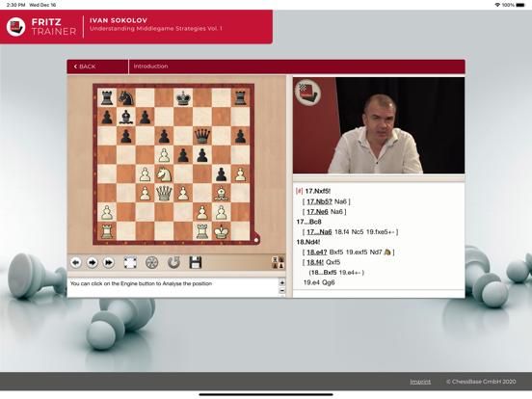Viewport: 532px width, 399px height.
Task: Click the plus button beside the hint text
Action: point(281,282)
